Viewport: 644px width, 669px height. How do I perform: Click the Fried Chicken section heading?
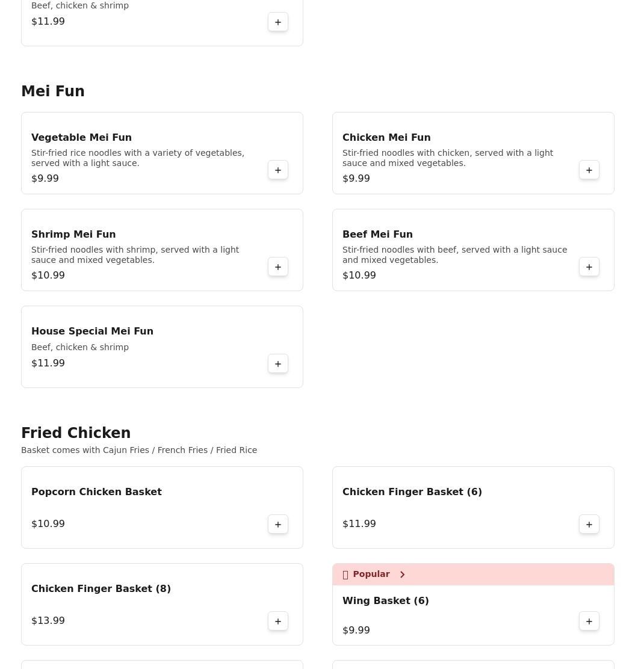tap(76, 433)
